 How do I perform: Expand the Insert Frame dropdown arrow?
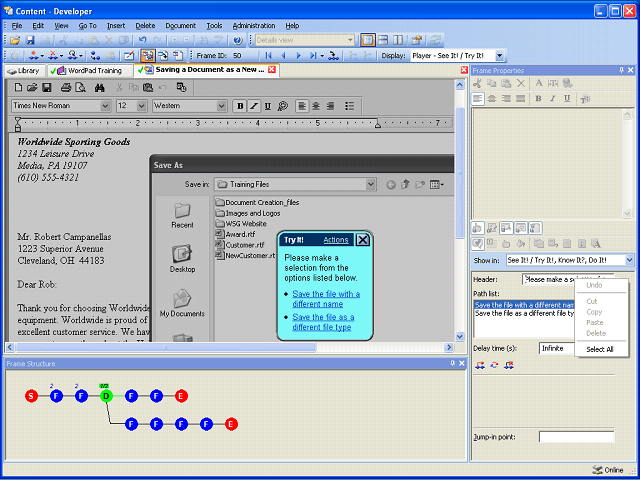click(42, 56)
